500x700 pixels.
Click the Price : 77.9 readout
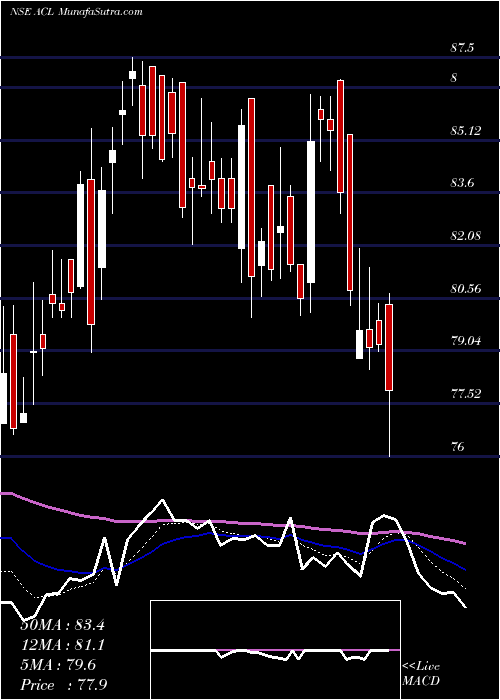(64, 685)
